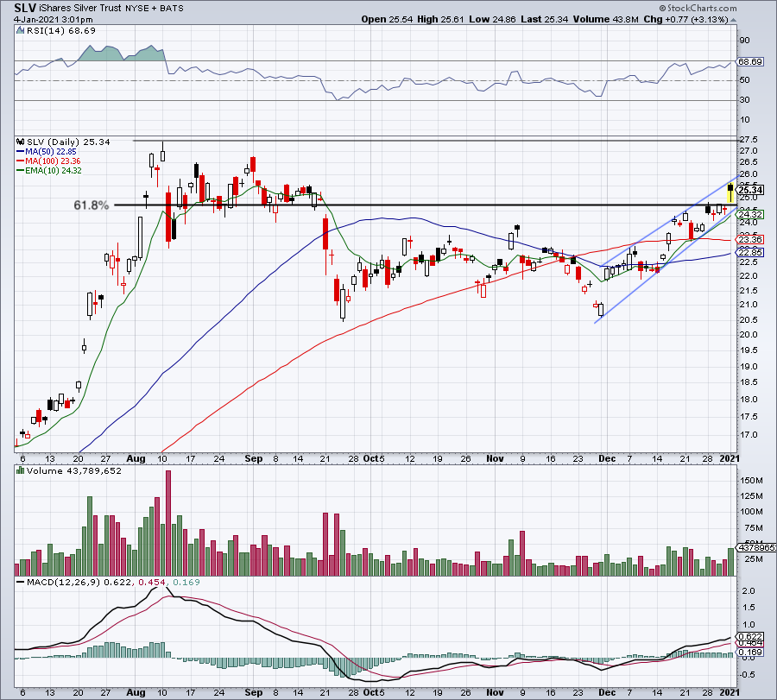This screenshot has width=777, height=700.
Task: Click the Open 25.54 value
Action: pos(387,19)
